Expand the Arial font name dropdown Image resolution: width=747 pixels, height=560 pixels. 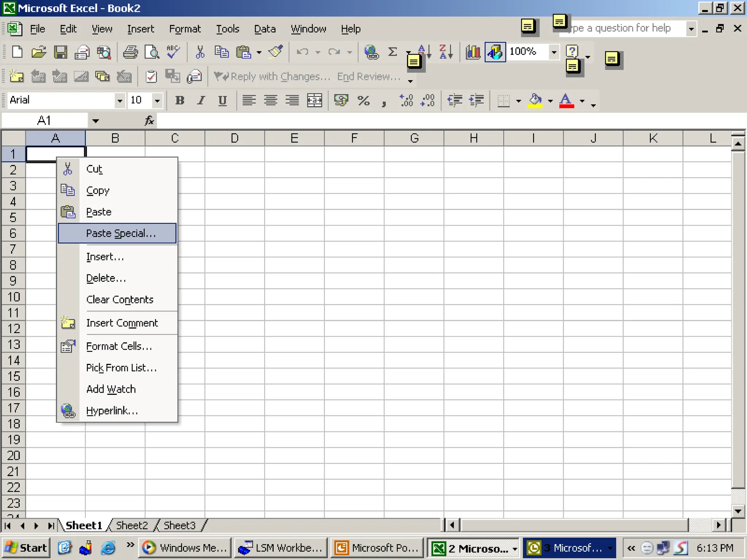pyautogui.click(x=120, y=101)
